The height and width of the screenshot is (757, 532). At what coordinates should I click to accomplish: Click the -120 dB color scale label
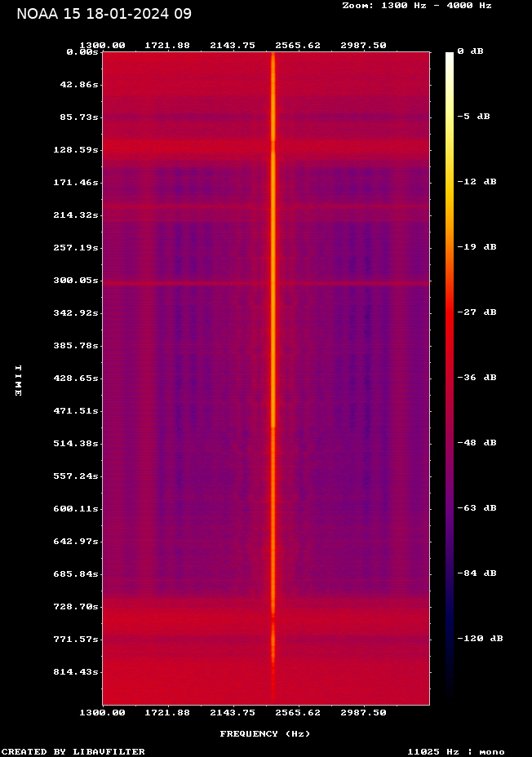[481, 638]
